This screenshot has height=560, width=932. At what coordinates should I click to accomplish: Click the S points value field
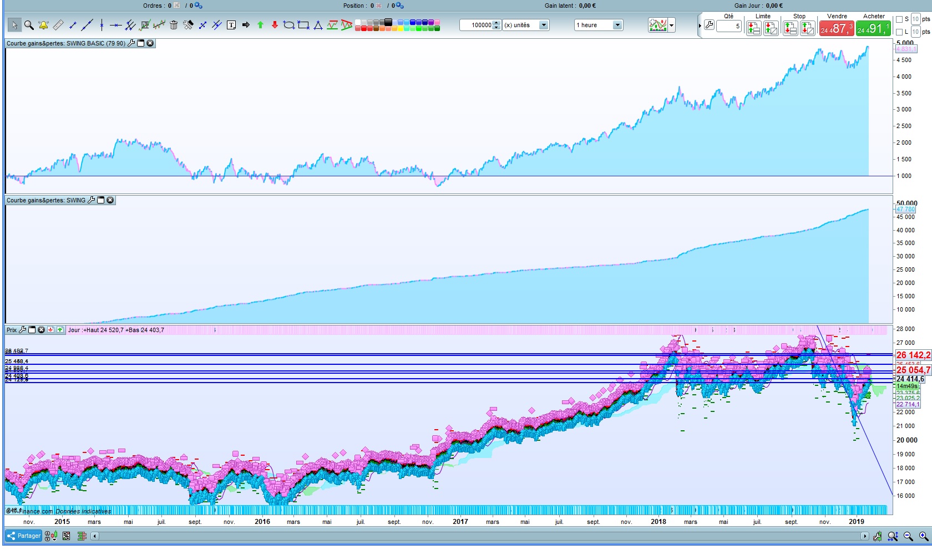(x=916, y=19)
